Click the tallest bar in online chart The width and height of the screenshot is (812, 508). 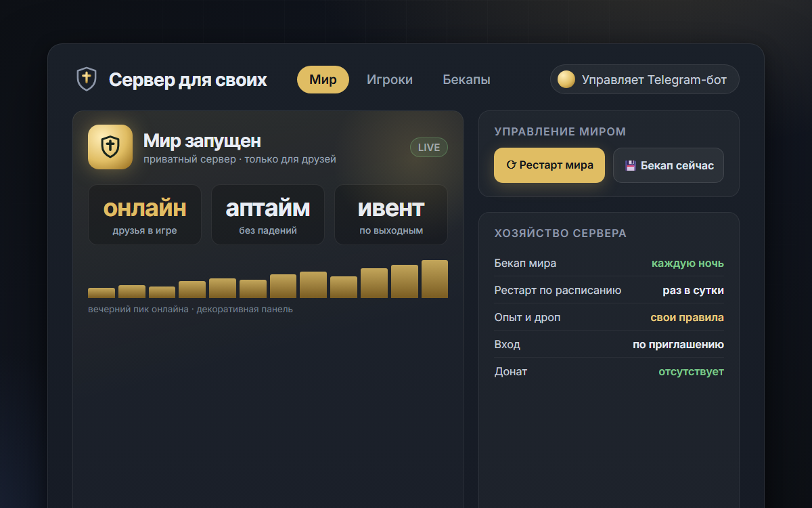pos(434,279)
